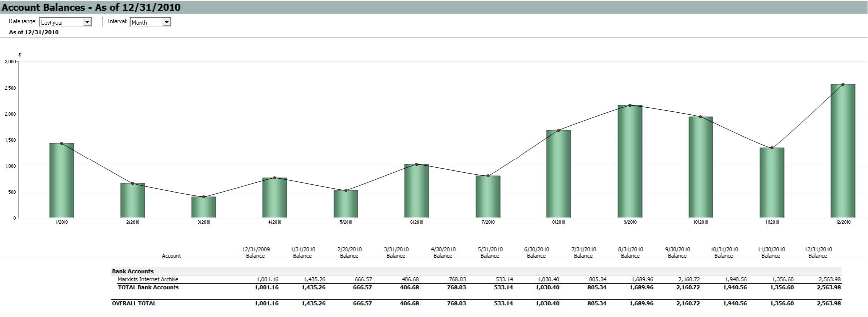
Task: Click the 12/2010 bar in the chart
Action: pyautogui.click(x=843, y=151)
